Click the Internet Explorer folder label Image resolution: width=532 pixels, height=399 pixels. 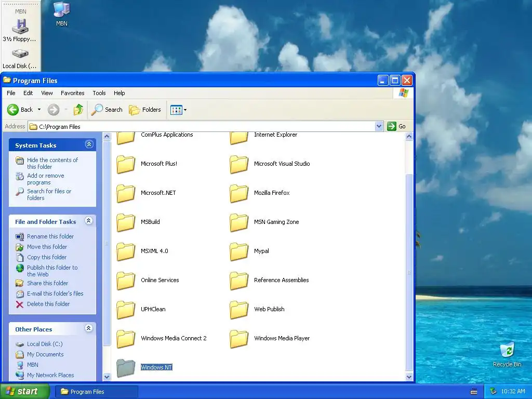point(275,135)
